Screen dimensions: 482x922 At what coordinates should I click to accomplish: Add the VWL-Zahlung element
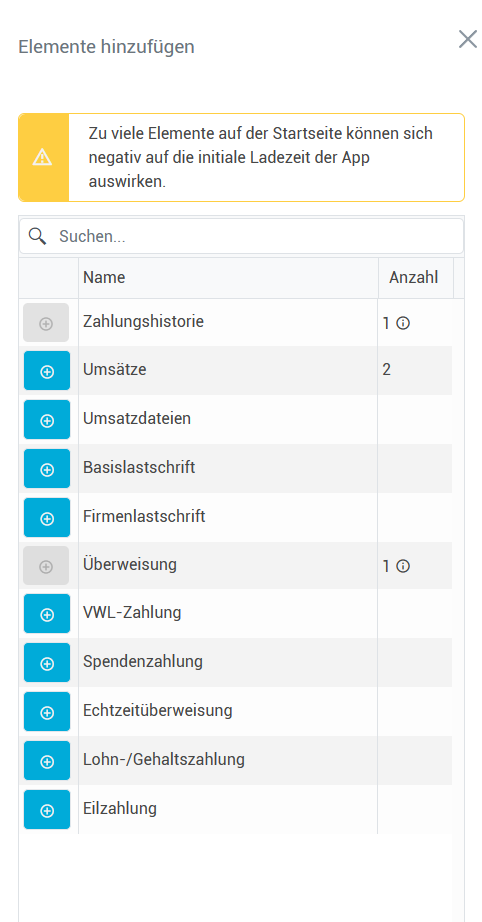tap(47, 614)
